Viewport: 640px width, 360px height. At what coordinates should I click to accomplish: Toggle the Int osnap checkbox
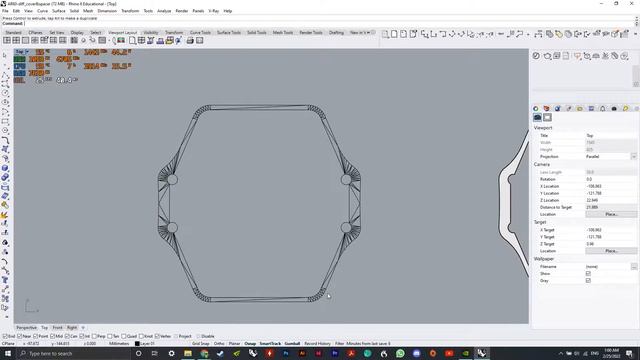pos(82,336)
